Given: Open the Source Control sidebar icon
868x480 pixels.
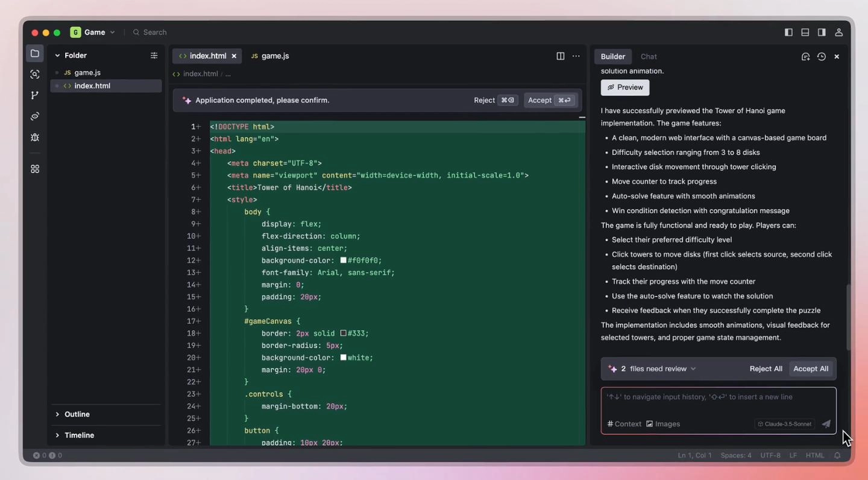Looking at the screenshot, I should pyautogui.click(x=35, y=95).
